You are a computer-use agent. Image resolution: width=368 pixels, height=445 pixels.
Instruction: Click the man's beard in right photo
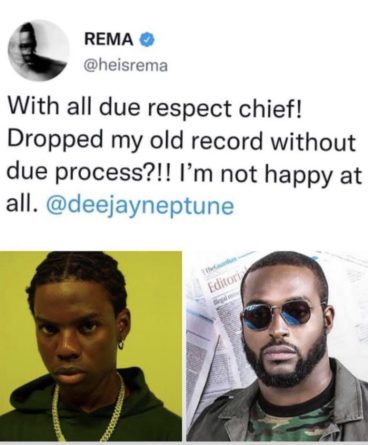(286, 360)
